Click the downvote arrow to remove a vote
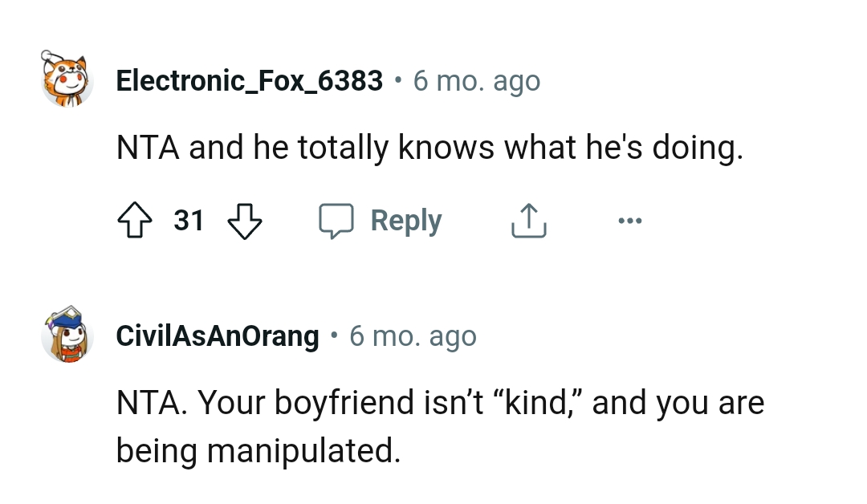The width and height of the screenshot is (867, 504). pos(245,220)
